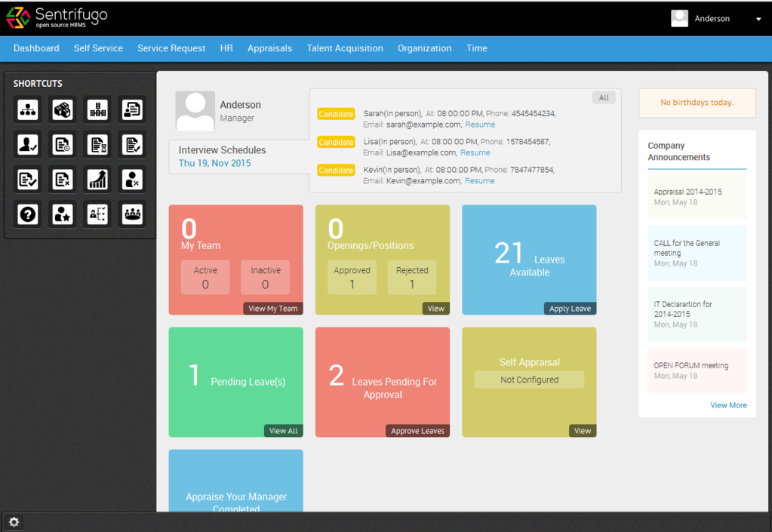Click View All on Pending Leaves tile
772x532 pixels.
pos(284,431)
